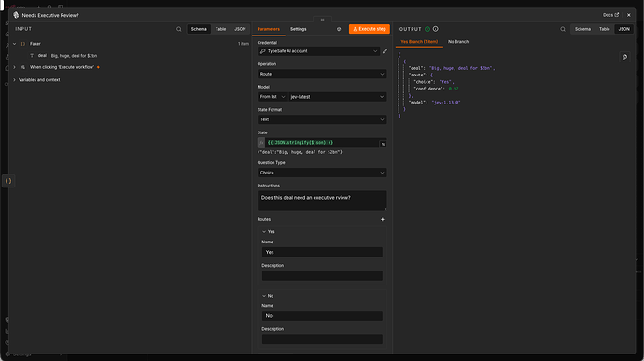Copy the output JSON with copy icon
Viewport: 644px width, 361px height.
click(624, 57)
